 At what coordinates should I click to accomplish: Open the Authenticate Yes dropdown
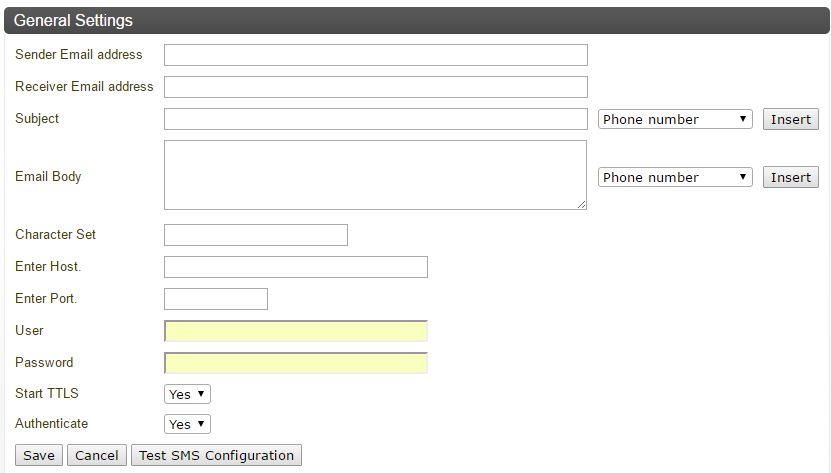(187, 424)
